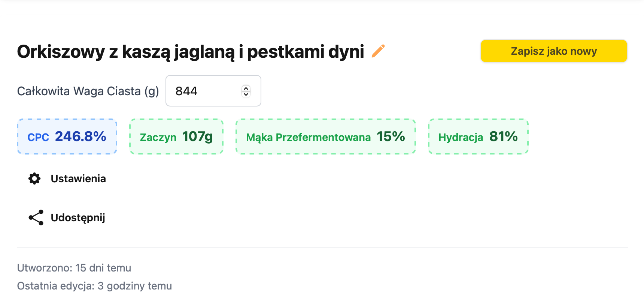The height and width of the screenshot is (306, 644).
Task: Increase dough weight with stepper up arrow
Action: tap(246, 88)
